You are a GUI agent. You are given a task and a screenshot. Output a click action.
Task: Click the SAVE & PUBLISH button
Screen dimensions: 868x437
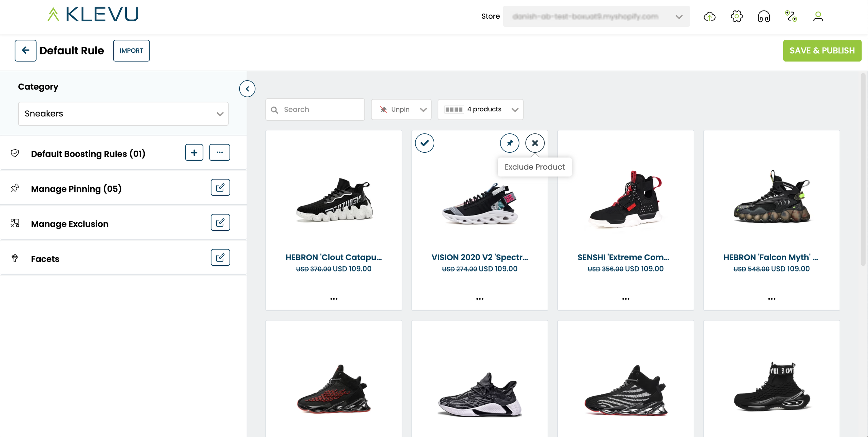822,51
